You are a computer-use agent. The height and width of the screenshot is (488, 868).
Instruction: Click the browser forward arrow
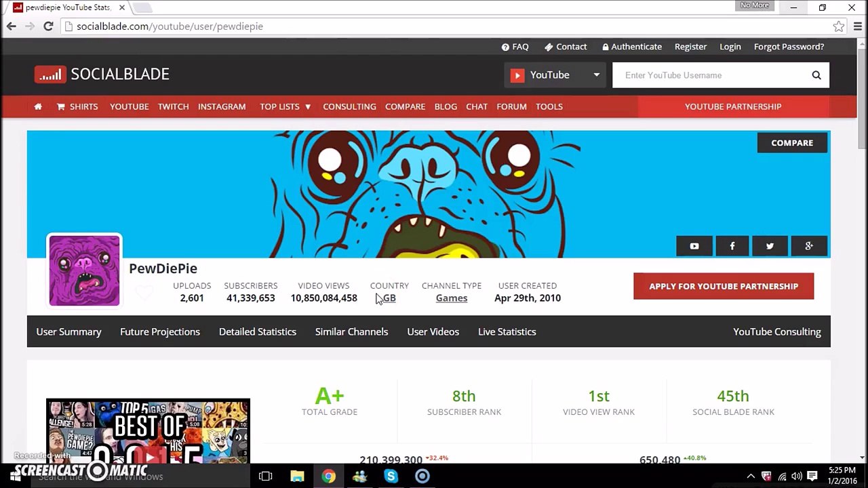coord(29,26)
